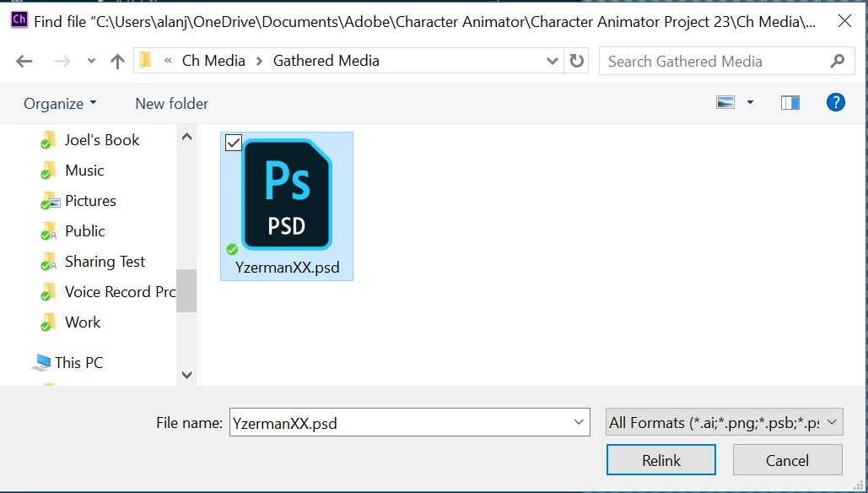
Task: Open address bar previous locations dropdown
Action: [552, 61]
